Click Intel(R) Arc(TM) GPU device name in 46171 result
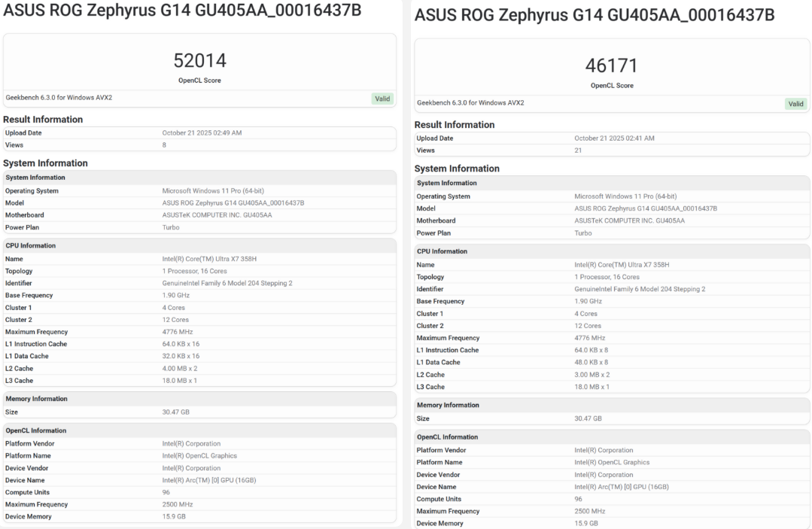This screenshot has height=529, width=812. [622, 487]
